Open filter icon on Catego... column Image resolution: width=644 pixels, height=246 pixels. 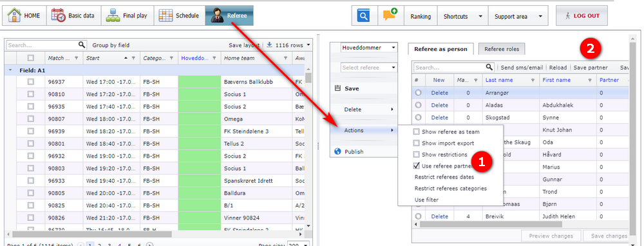(x=171, y=59)
